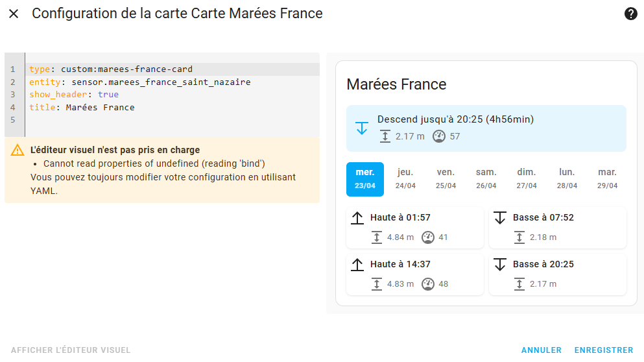Click the warning triangle icon
The height and width of the screenshot is (362, 644).
18,150
